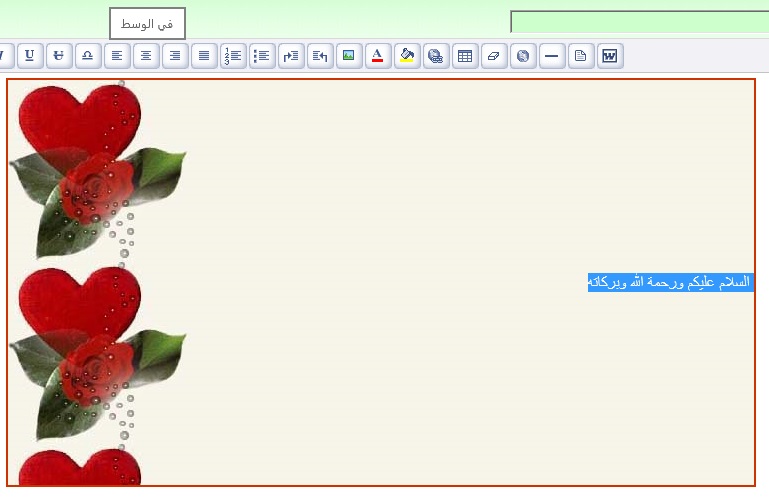This screenshot has width=769, height=501.
Task: Insert a hyperlink with the globe-chain icon
Action: coord(436,56)
